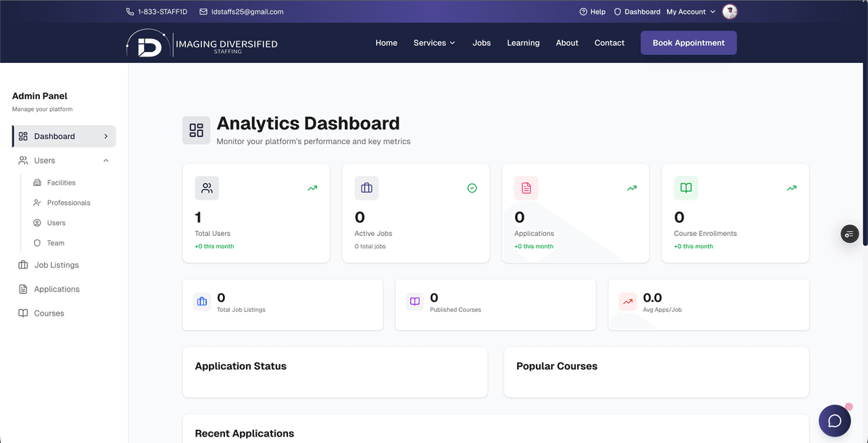
Task: Select the Facilities icon in the sidebar
Action: pos(37,182)
